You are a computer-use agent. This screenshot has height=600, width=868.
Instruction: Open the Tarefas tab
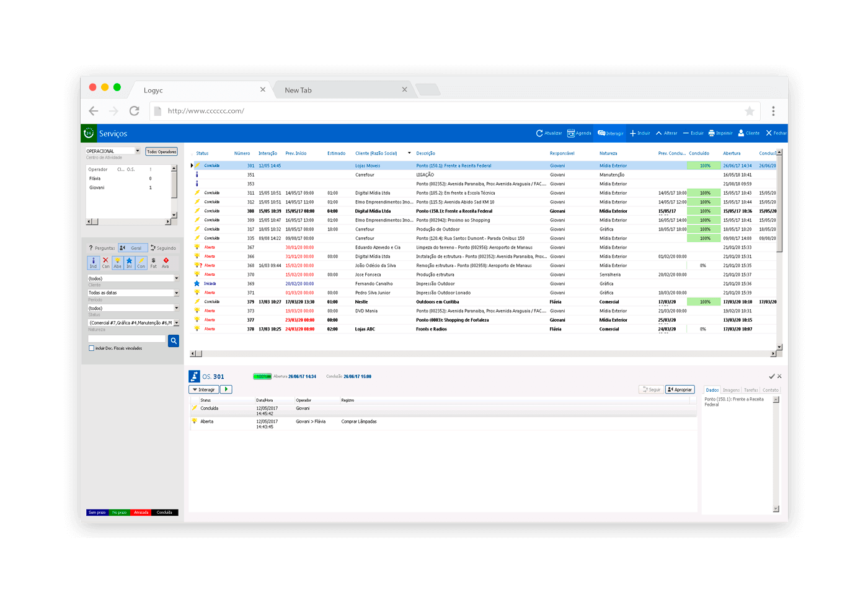(751, 390)
